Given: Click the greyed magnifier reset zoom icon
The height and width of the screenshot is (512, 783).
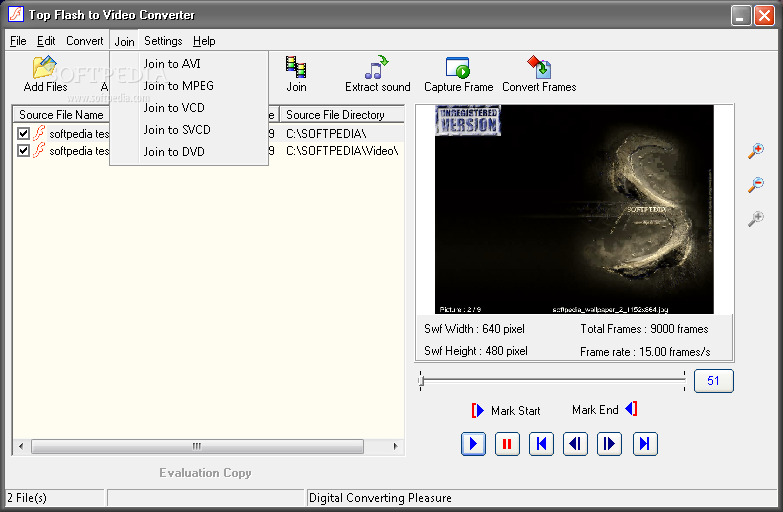Looking at the screenshot, I should pos(756,218).
